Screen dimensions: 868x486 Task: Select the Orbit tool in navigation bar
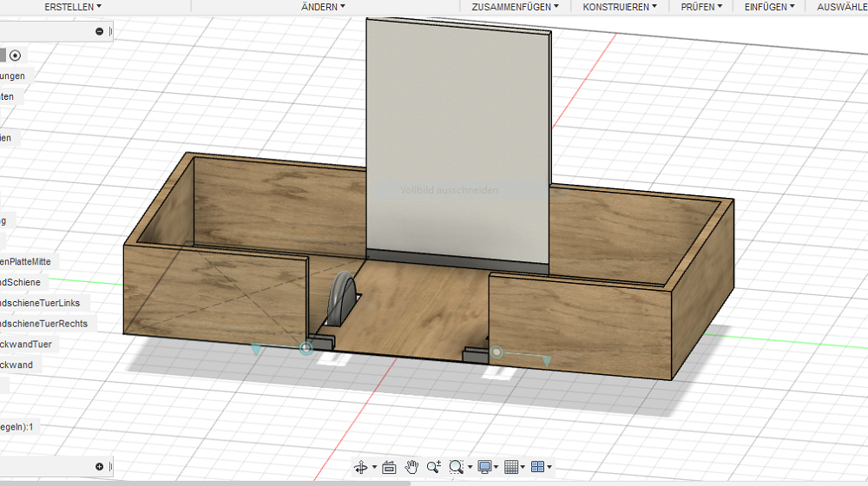[361, 467]
